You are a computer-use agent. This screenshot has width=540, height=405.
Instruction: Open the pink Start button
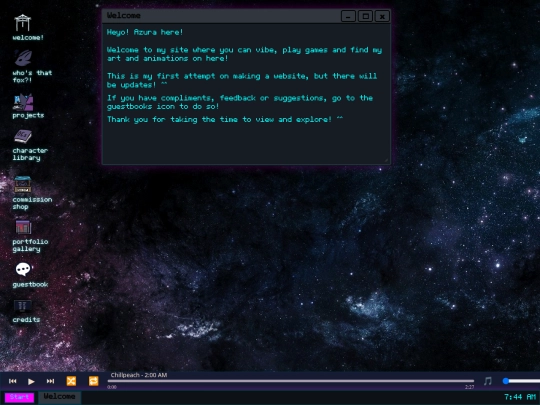click(x=19, y=397)
